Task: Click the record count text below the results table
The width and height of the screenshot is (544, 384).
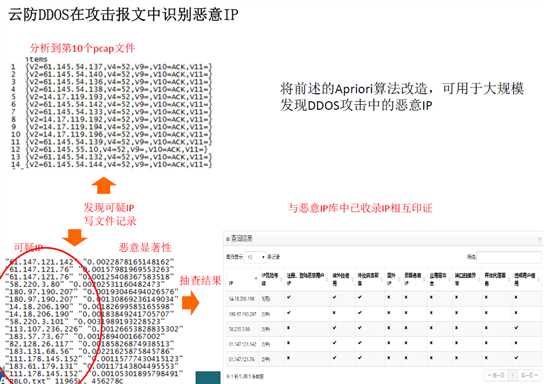Action: click(245, 376)
